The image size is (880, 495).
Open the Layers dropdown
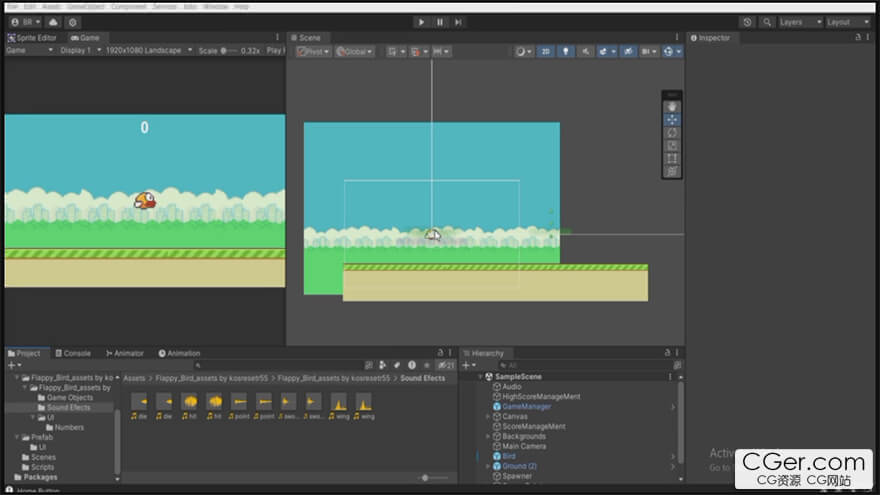click(800, 22)
